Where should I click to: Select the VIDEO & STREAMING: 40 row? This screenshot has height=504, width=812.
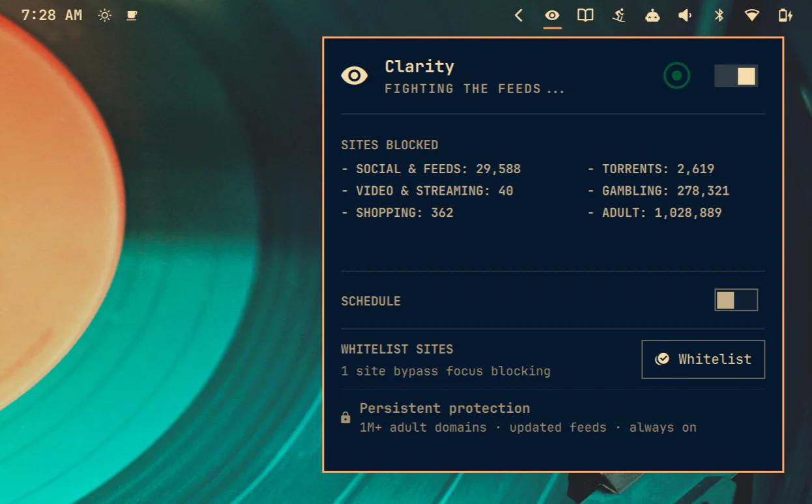[x=427, y=191]
